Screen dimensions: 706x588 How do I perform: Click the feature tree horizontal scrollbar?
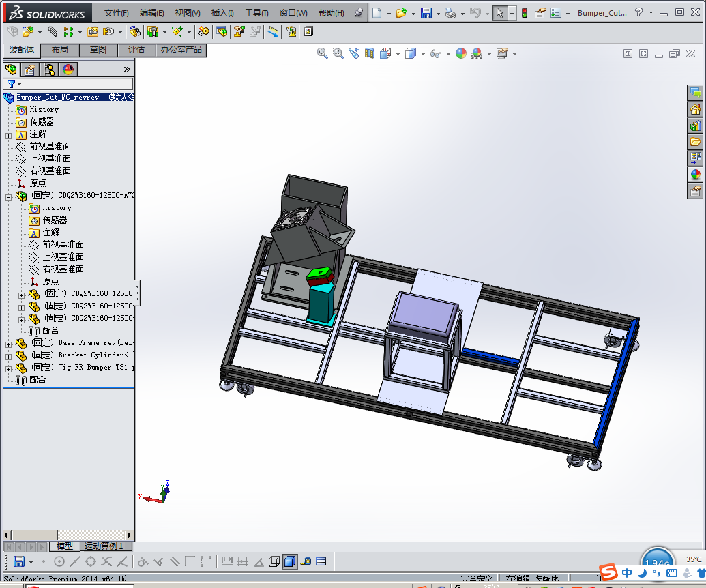click(x=68, y=535)
